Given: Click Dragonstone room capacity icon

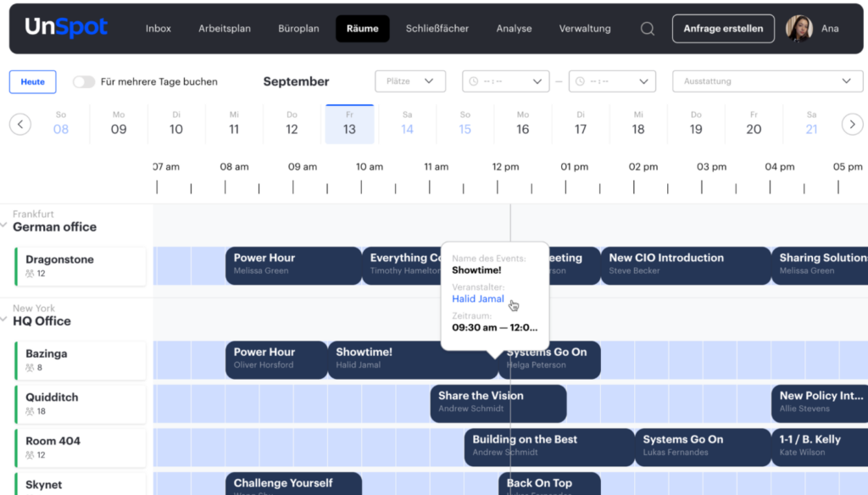Looking at the screenshot, I should (31, 274).
